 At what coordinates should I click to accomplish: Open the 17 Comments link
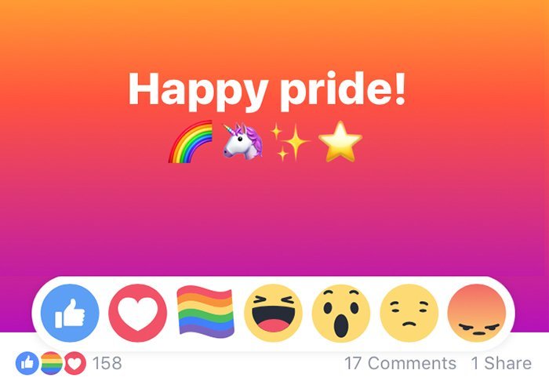[400, 363]
